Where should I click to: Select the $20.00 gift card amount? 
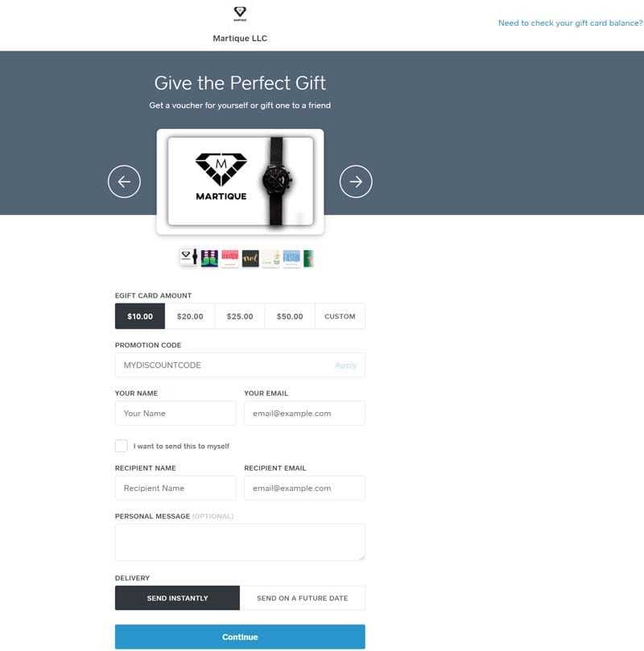coord(190,316)
